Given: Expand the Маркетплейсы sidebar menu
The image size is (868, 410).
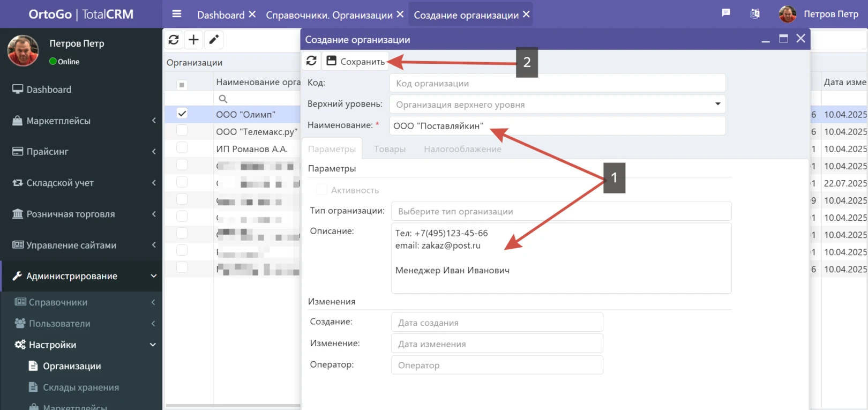Looking at the screenshot, I should 80,121.
